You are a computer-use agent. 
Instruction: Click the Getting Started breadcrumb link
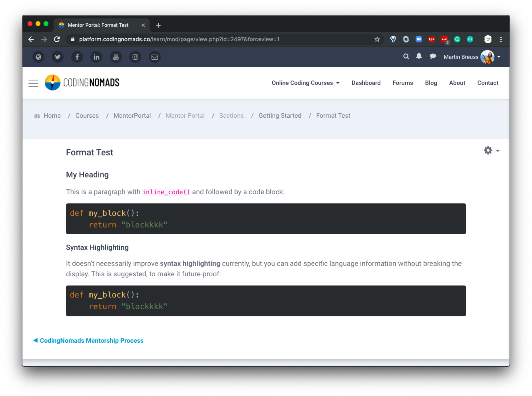click(x=280, y=115)
